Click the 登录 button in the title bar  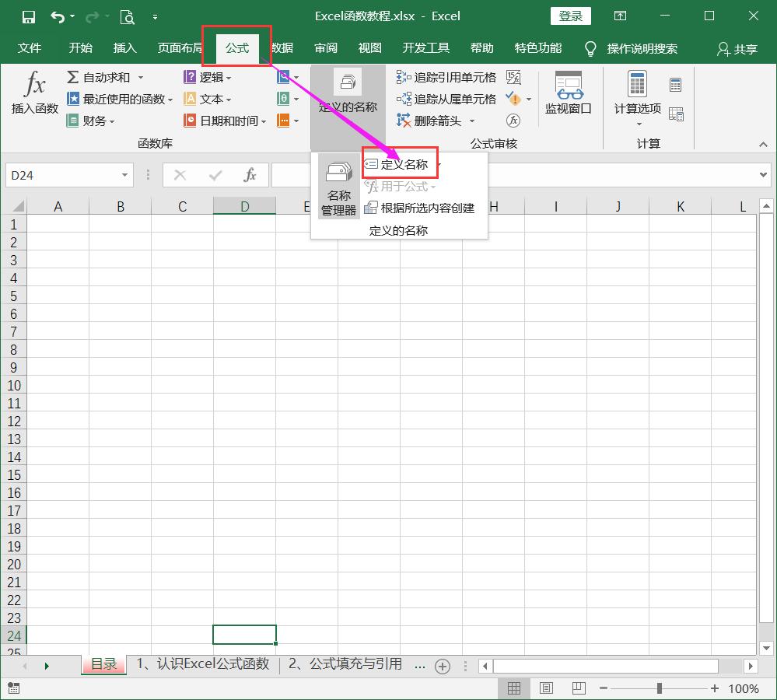coord(570,16)
